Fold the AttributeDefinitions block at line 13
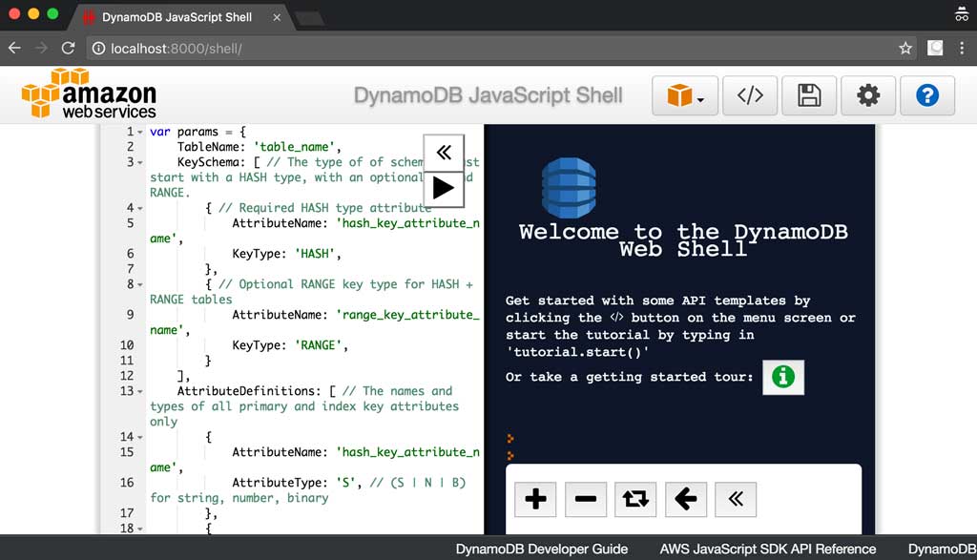The image size is (977, 560). click(140, 392)
